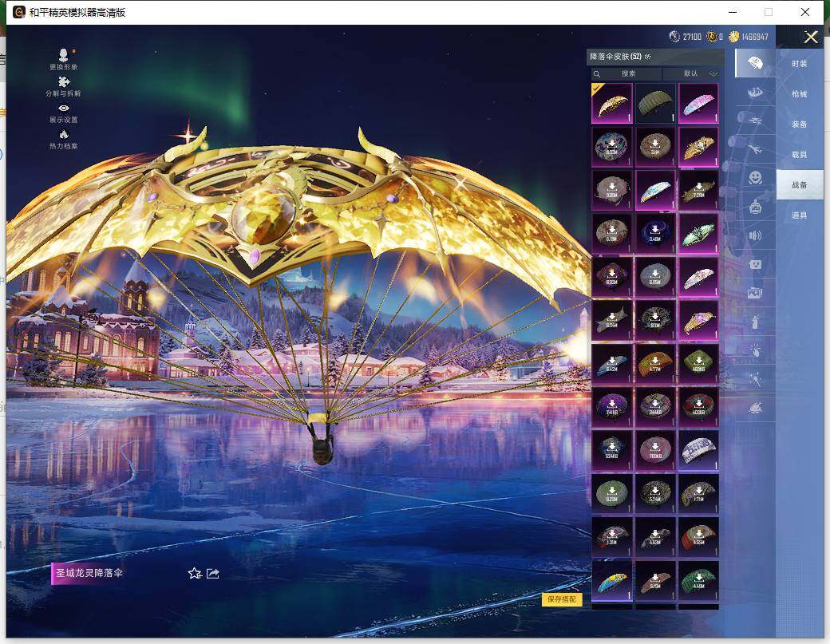Image resolution: width=830 pixels, height=644 pixels.
Task: Switch to the 载具 tab
Action: [x=800, y=155]
